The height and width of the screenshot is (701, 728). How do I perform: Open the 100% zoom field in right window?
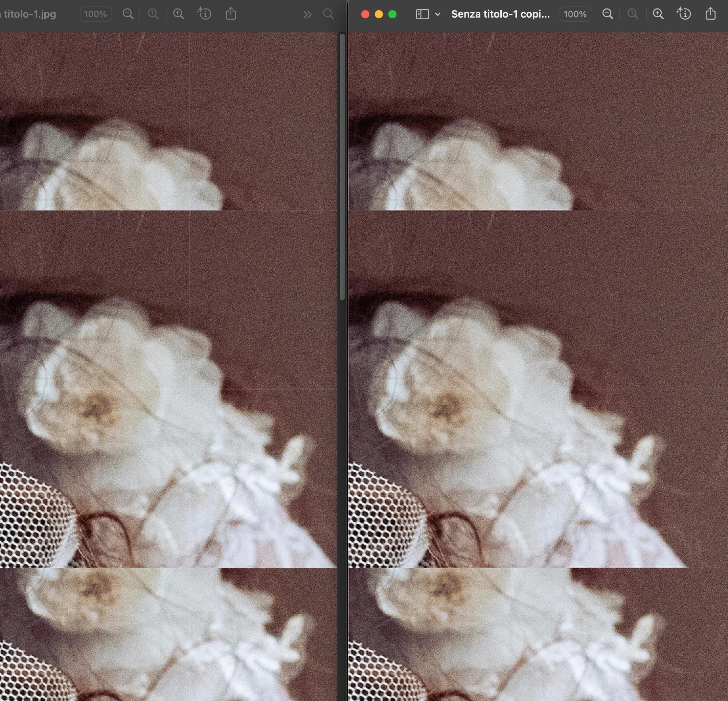[x=575, y=14]
